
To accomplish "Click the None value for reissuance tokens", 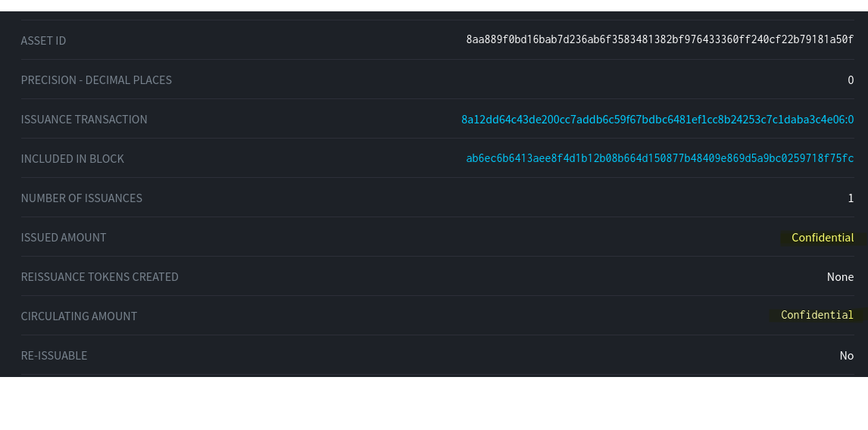I will (840, 277).
